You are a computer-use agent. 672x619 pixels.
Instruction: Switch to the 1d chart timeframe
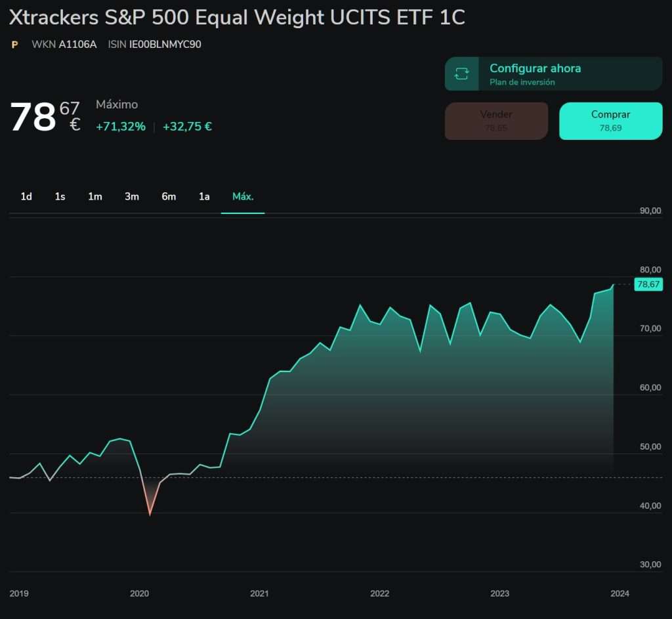pyautogui.click(x=26, y=196)
